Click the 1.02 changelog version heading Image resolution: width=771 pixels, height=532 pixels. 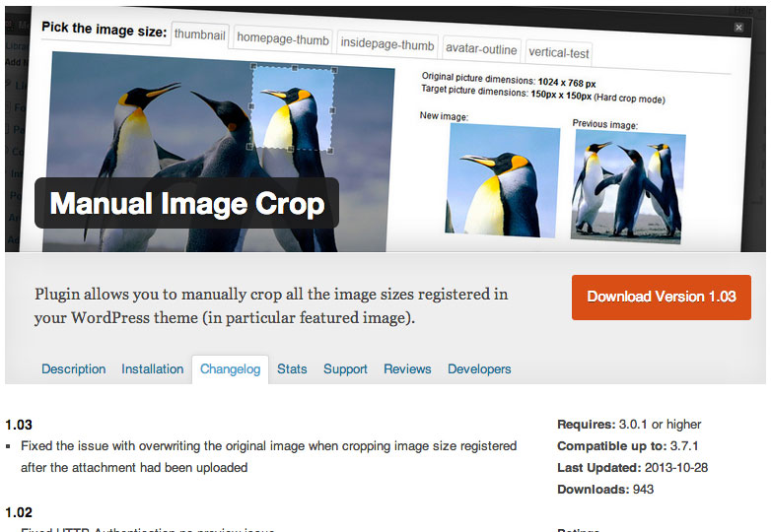[x=19, y=513]
